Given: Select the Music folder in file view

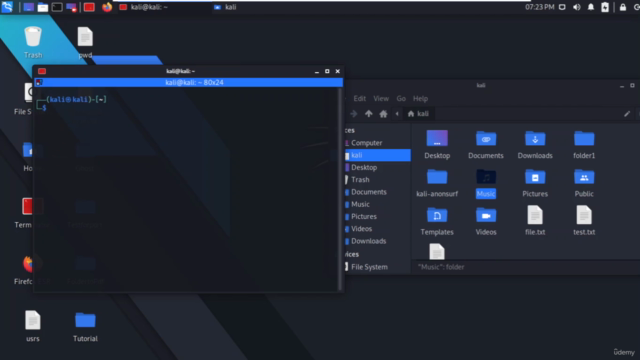Looking at the screenshot, I should [x=486, y=183].
